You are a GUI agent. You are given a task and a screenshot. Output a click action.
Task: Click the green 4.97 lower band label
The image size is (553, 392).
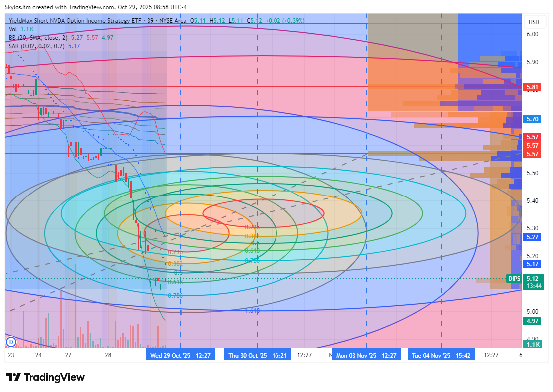[x=532, y=321]
